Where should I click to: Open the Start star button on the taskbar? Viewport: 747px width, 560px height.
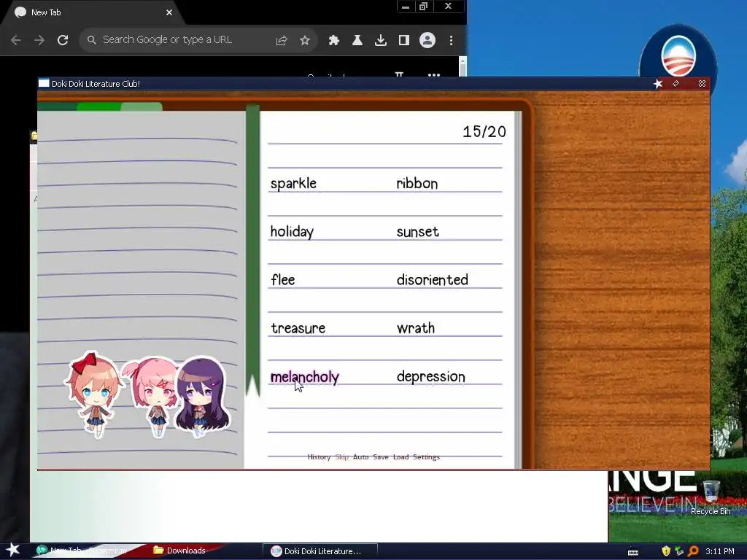click(12, 550)
